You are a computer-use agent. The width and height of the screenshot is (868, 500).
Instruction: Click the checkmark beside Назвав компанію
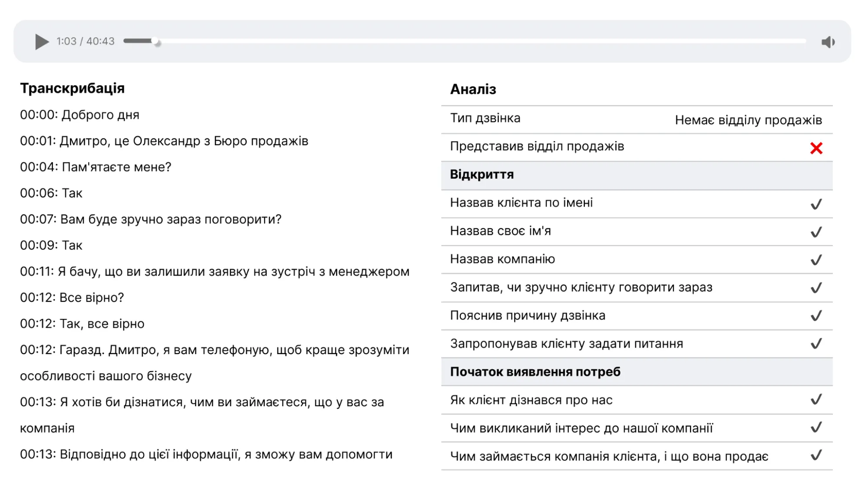[816, 260]
